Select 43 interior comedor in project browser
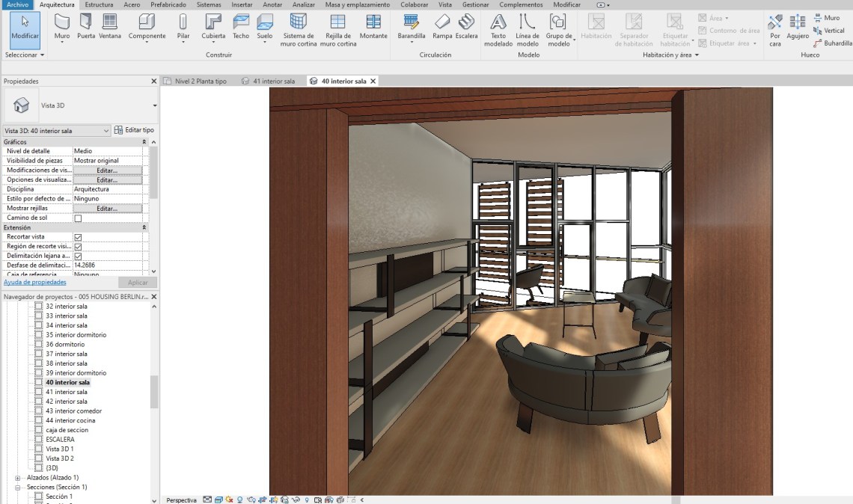Screen dimensions: 853x504 click(x=73, y=411)
